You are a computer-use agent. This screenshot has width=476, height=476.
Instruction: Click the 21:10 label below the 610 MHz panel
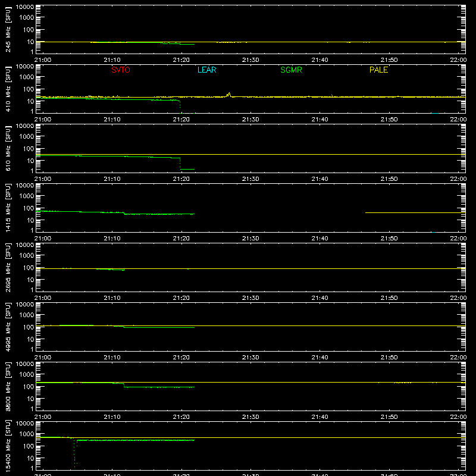click(x=112, y=179)
